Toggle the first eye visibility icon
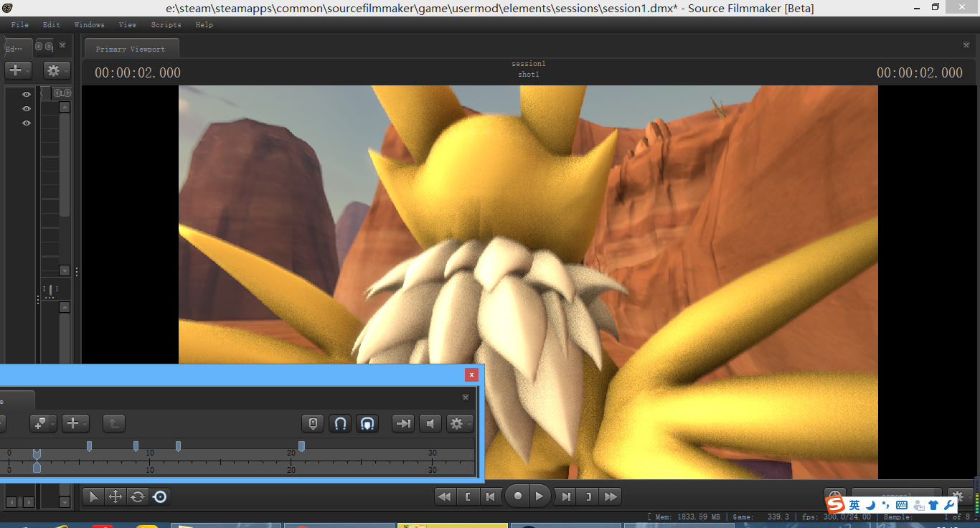Viewport: 980px width, 528px height. point(27,95)
